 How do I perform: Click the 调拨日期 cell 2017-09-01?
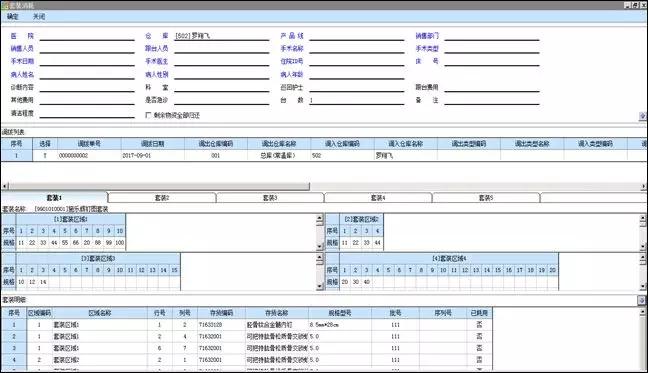[152, 155]
